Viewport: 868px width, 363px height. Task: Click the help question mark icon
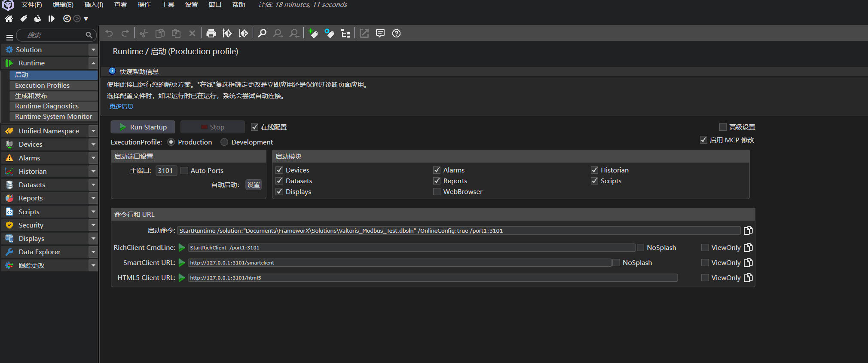396,33
